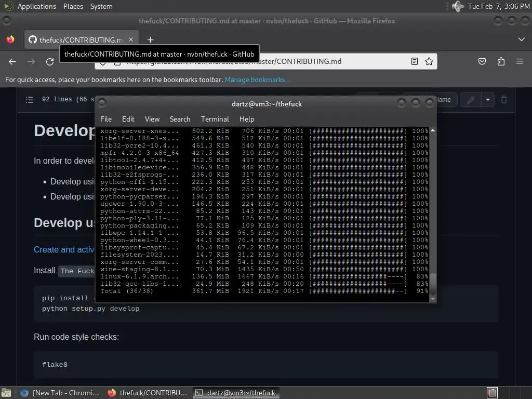The image size is (532, 399).
Task: Open 'Create and activ...' link on GitHub page
Action: click(64, 249)
